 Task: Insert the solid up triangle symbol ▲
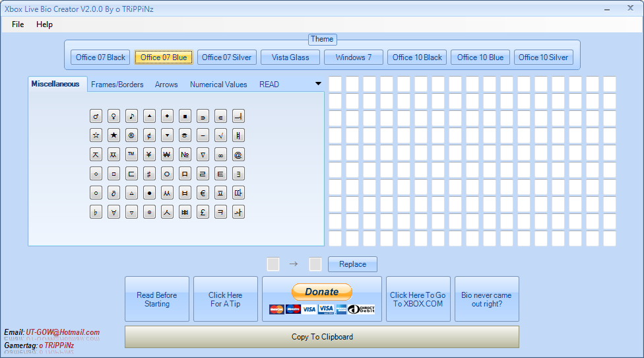coord(149,116)
